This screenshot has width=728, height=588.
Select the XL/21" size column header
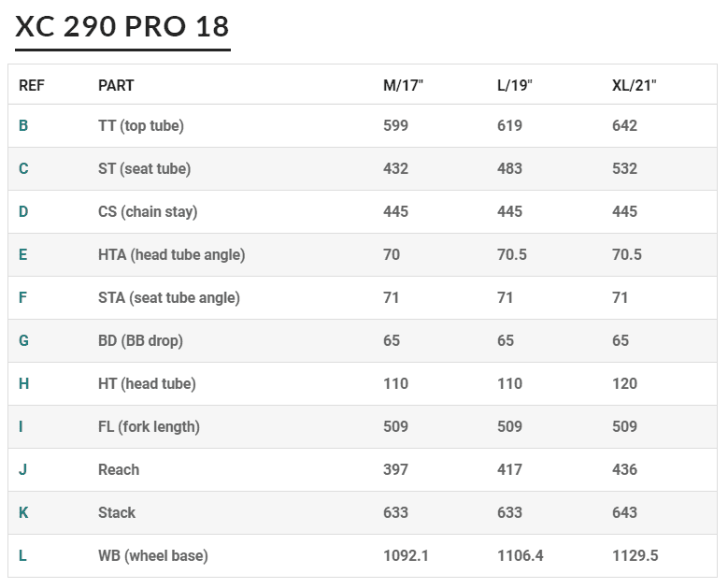(x=635, y=85)
